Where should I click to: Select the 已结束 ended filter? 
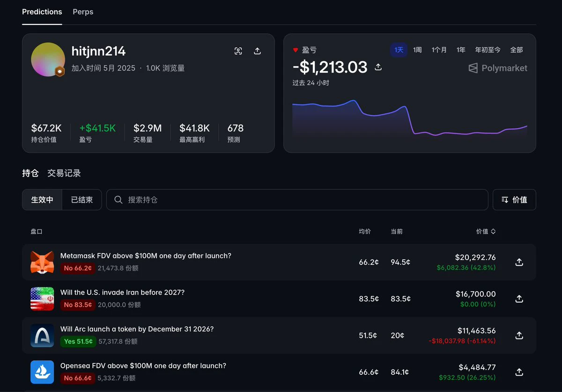point(82,200)
